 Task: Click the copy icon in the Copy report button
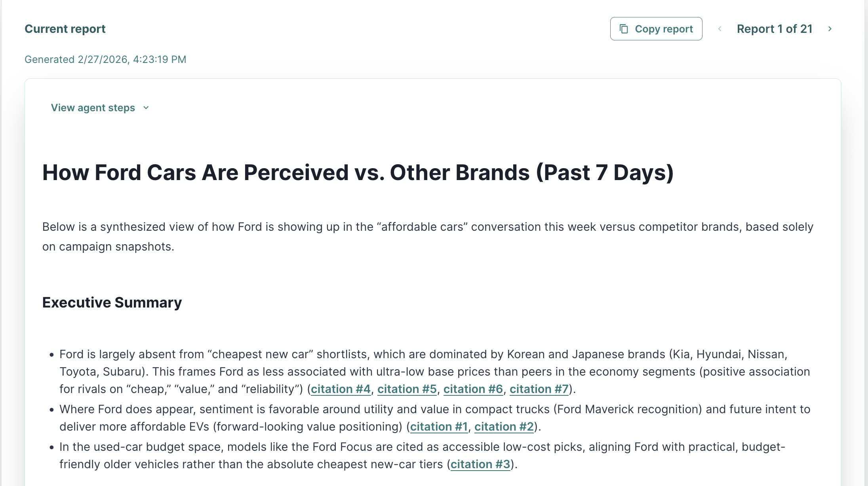[x=624, y=29]
